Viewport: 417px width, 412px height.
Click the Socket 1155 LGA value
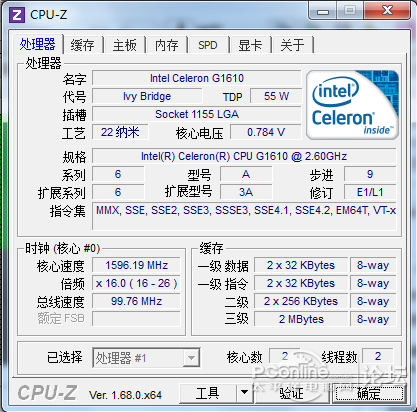point(197,114)
